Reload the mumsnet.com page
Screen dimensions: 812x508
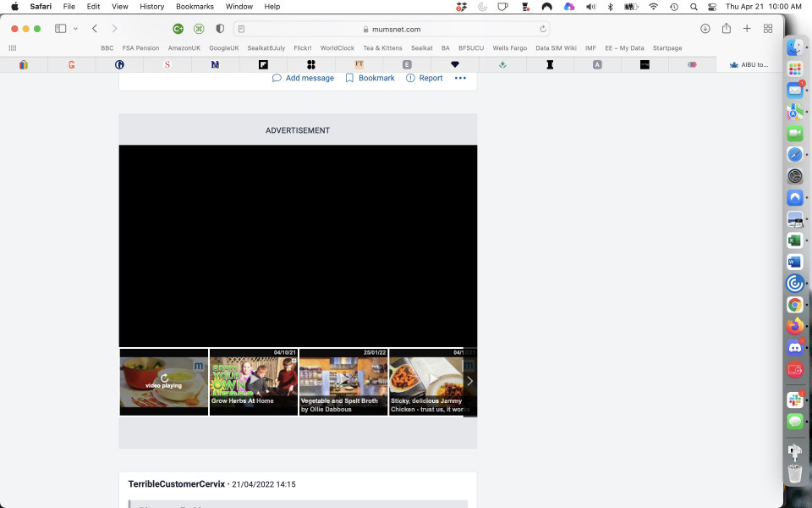542,29
